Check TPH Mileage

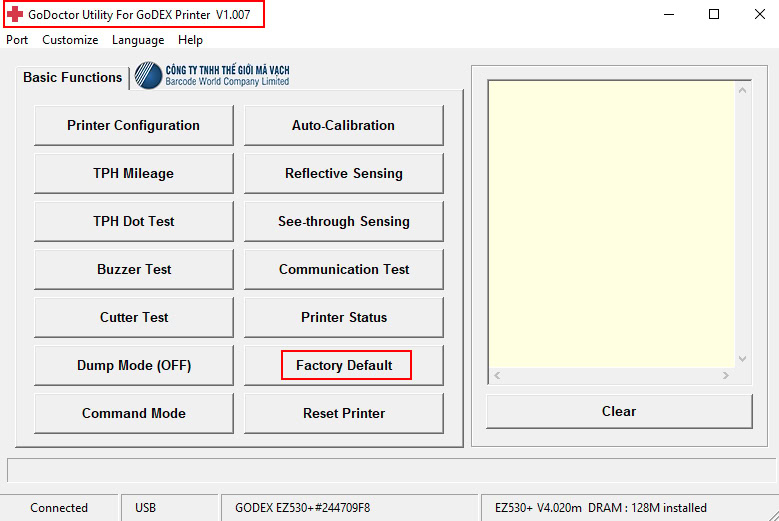[134, 173]
